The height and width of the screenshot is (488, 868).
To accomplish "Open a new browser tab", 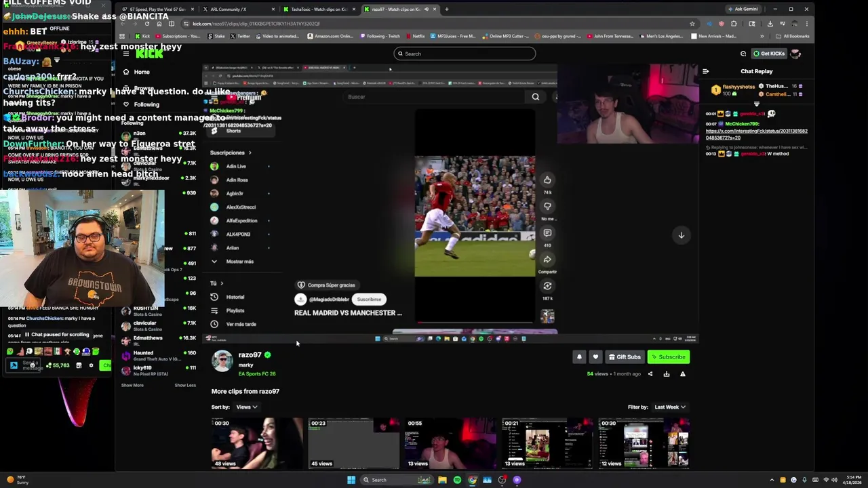I will point(446,9).
